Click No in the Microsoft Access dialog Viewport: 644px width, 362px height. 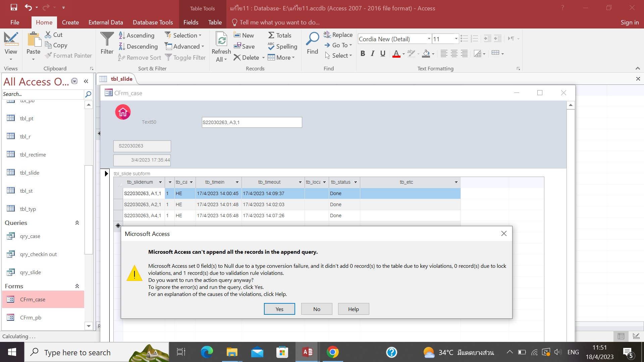[317, 309]
